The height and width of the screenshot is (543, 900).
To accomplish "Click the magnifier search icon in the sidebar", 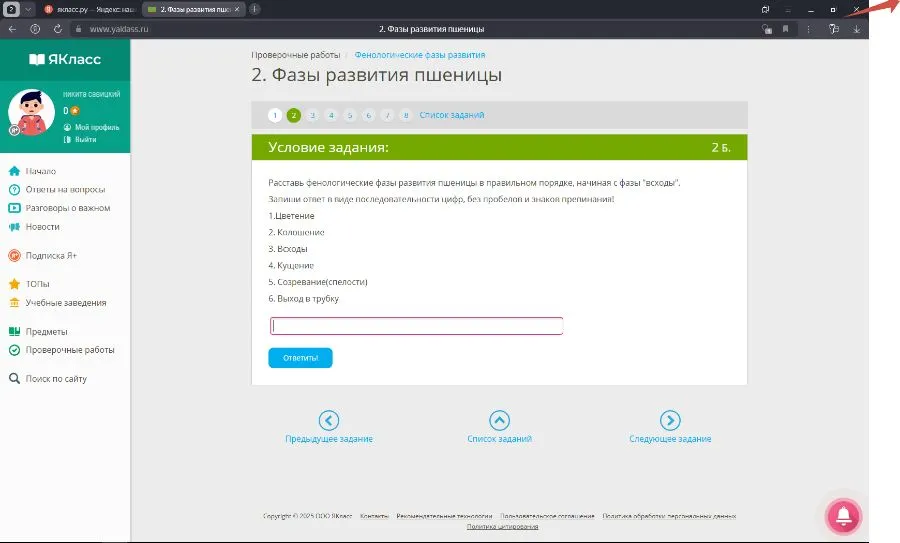I will point(14,378).
